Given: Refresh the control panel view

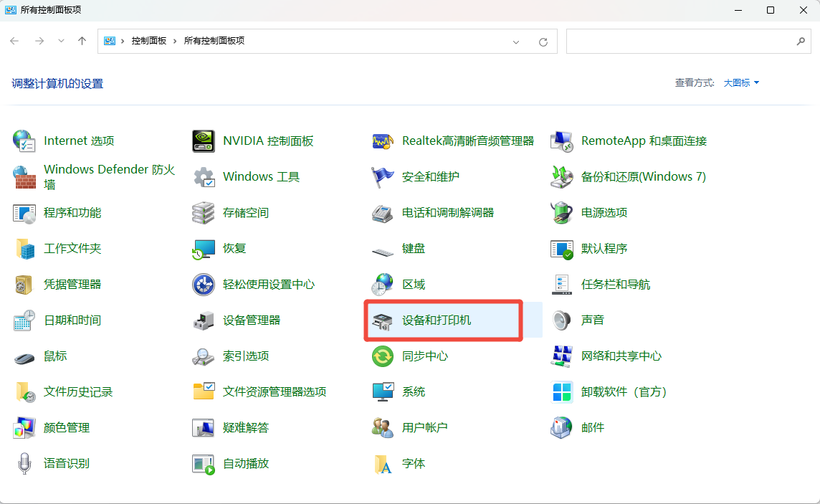Looking at the screenshot, I should 543,42.
